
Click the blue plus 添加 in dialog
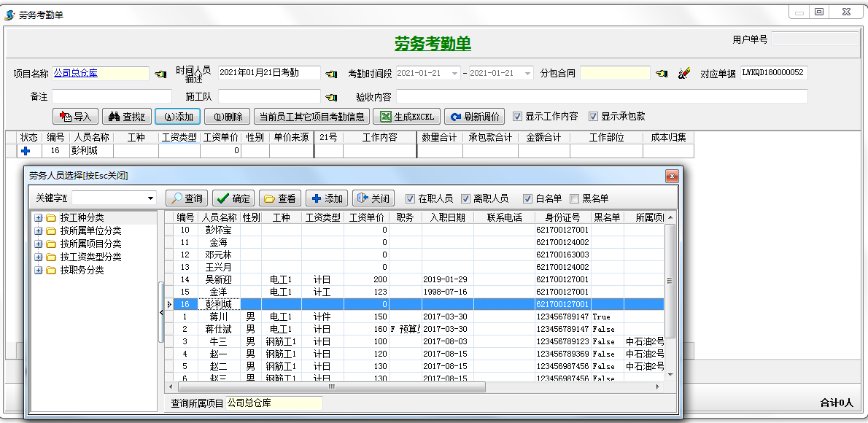coord(326,198)
